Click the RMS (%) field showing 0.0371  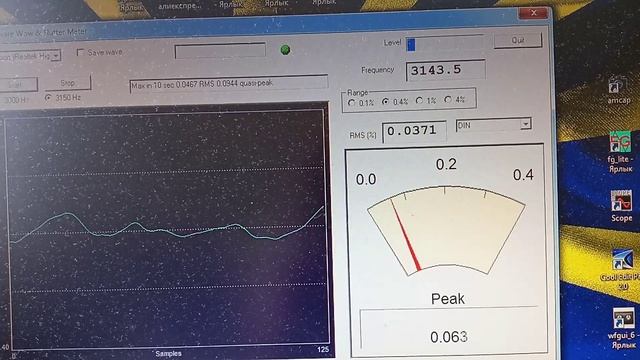click(414, 131)
